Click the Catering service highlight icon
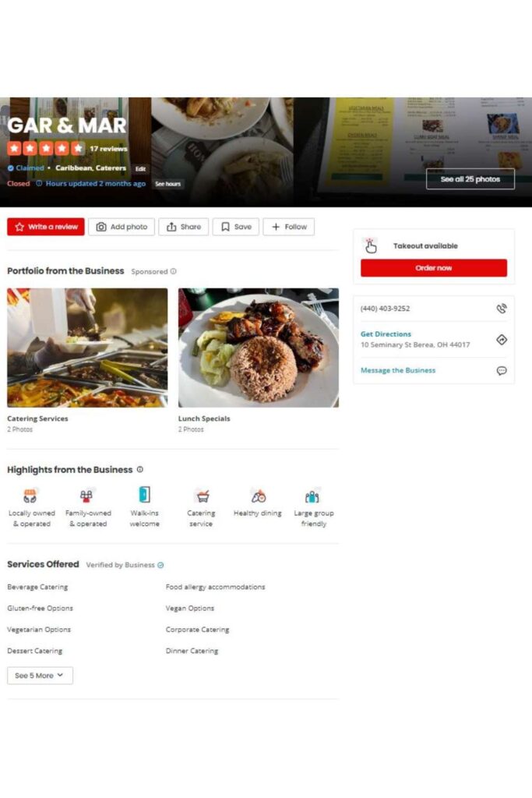This screenshot has width=532, height=798. pyautogui.click(x=203, y=495)
